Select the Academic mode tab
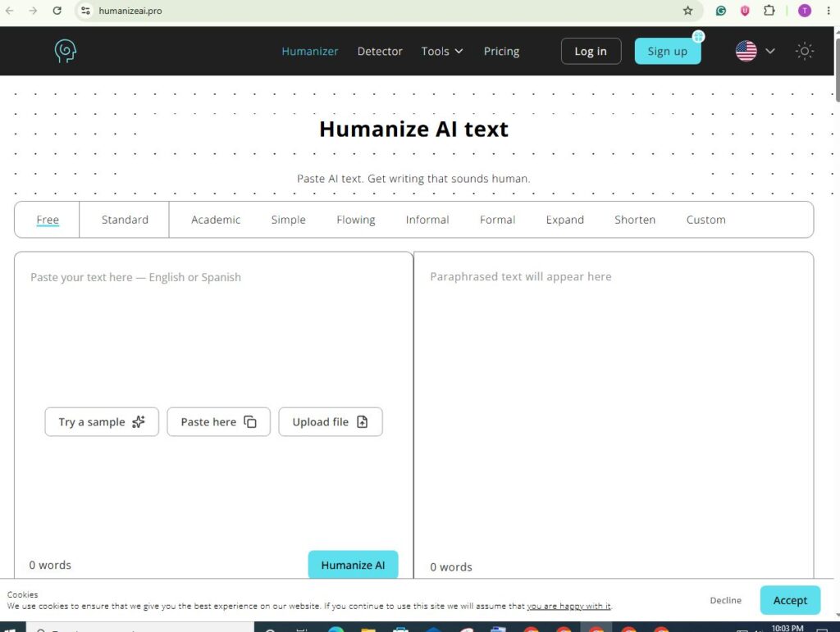840x632 pixels. pos(216,220)
